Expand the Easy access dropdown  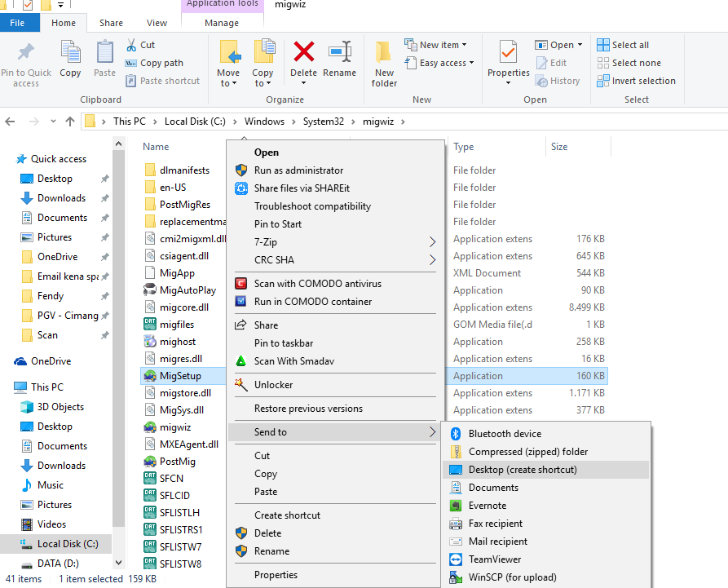pos(439,63)
